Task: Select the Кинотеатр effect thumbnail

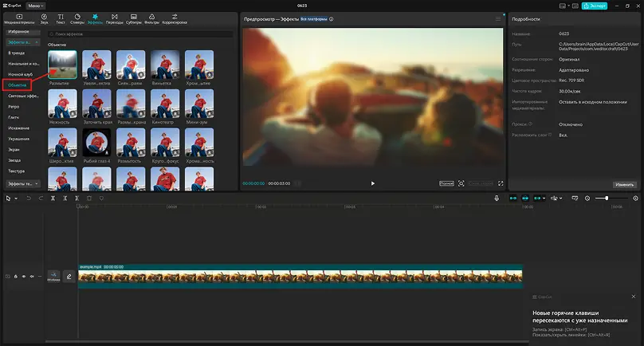Action: pos(165,104)
